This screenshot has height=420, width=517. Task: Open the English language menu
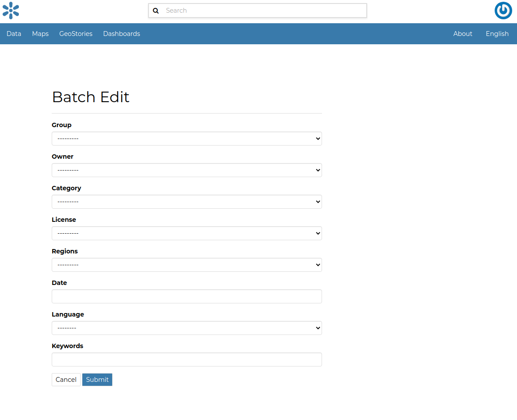pos(497,34)
